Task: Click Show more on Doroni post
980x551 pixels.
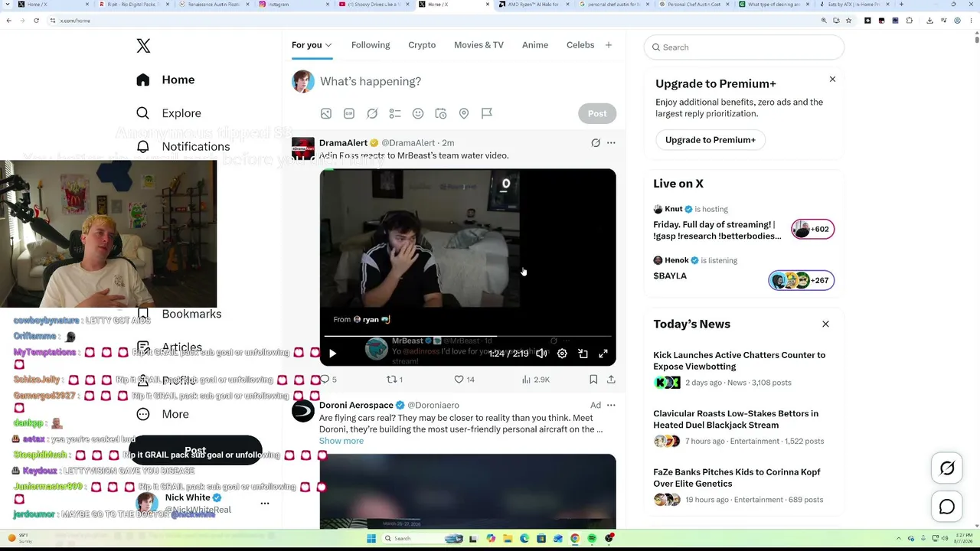Action: point(341,441)
